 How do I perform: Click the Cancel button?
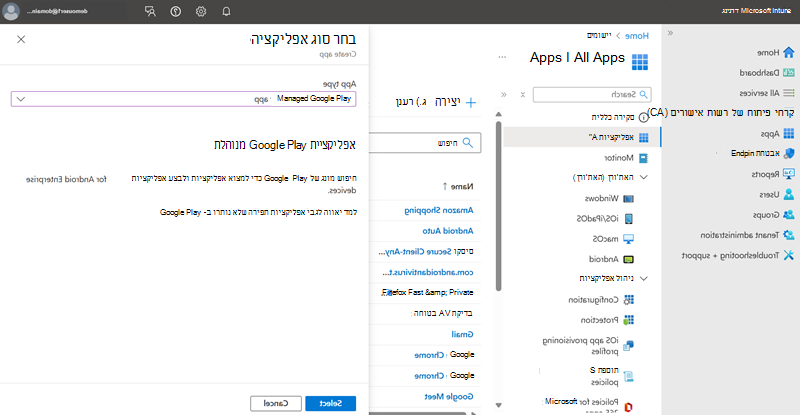click(x=276, y=403)
